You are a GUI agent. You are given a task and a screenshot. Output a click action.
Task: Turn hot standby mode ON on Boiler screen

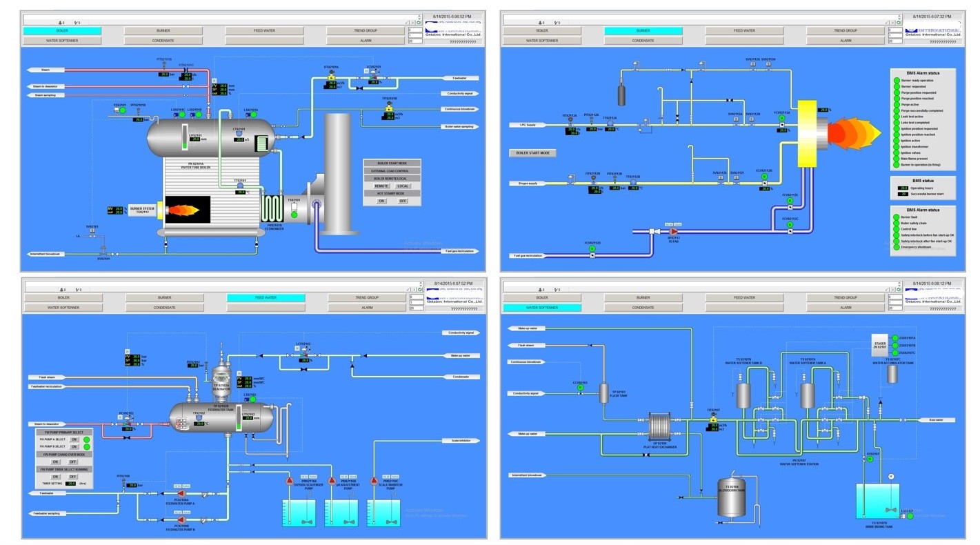pyautogui.click(x=381, y=201)
